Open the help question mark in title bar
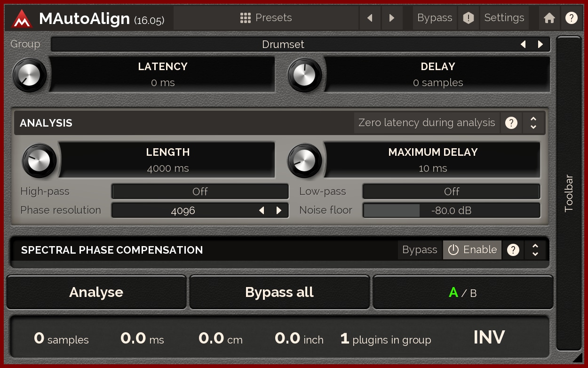The width and height of the screenshot is (588, 368). 571,18
